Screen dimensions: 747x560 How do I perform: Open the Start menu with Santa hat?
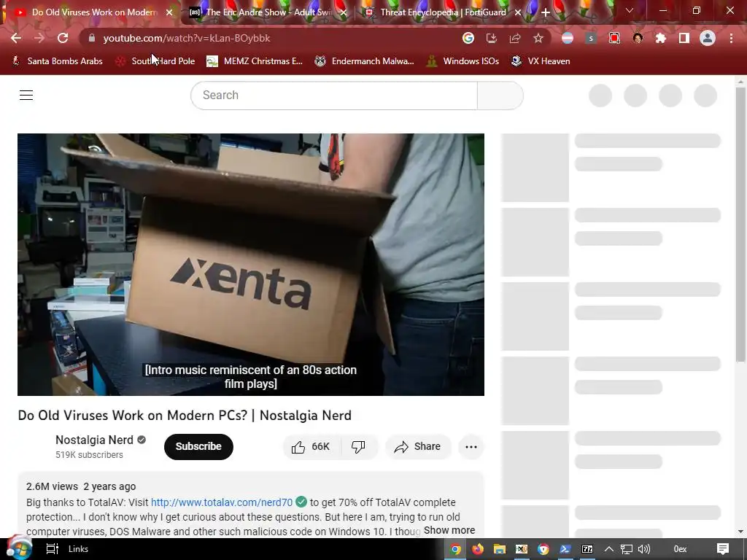click(18, 548)
